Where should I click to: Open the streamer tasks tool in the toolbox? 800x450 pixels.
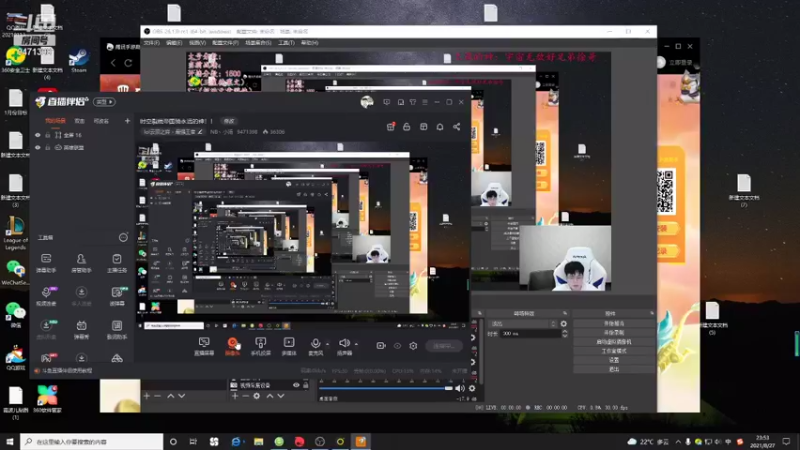tap(117, 263)
